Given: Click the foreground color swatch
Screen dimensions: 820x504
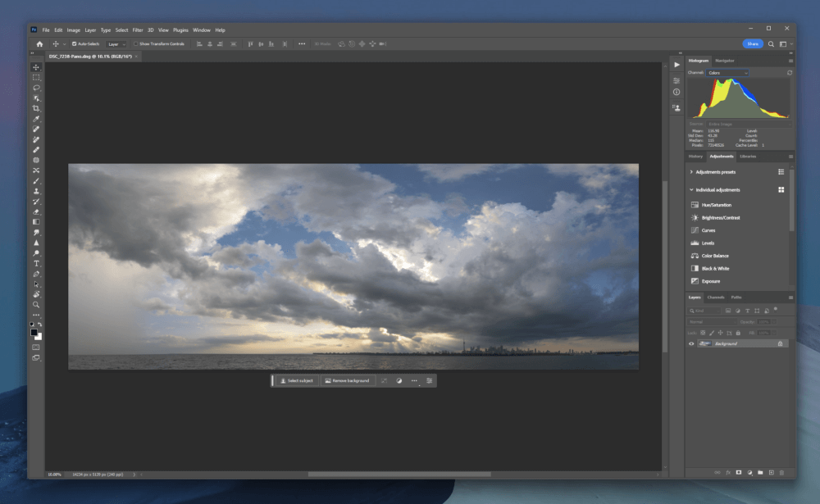Looking at the screenshot, I should 34,332.
